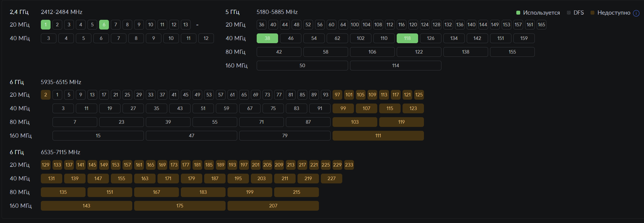Click the brown Недоступно legend marker
Image resolution: width=644 pixels, height=223 pixels.
click(x=592, y=13)
